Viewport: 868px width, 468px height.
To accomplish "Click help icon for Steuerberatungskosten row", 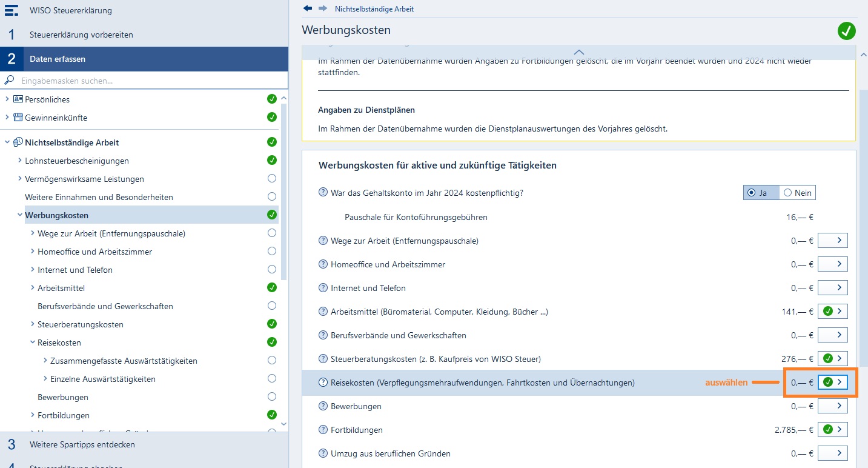I will pos(323,359).
